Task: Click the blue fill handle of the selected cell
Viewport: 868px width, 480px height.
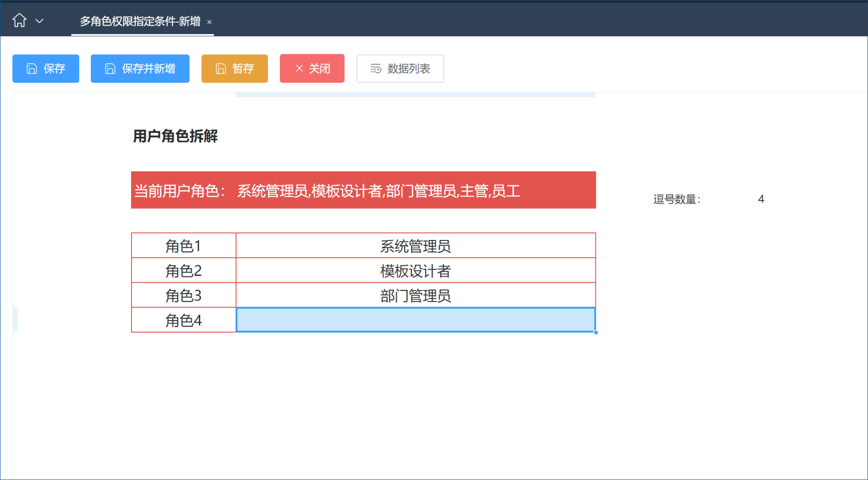Action: 596,332
